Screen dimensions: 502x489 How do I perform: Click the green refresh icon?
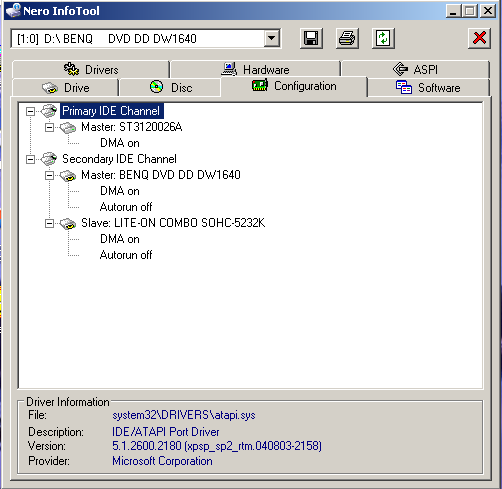(383, 38)
